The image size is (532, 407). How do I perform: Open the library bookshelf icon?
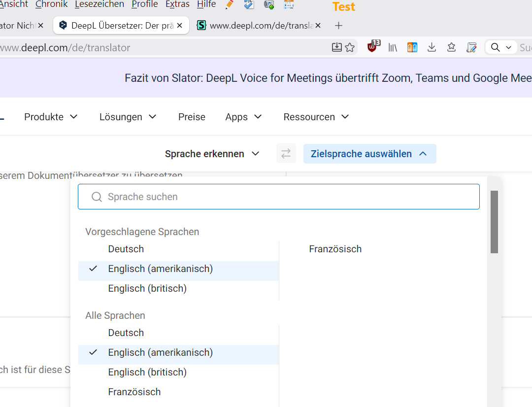[393, 47]
